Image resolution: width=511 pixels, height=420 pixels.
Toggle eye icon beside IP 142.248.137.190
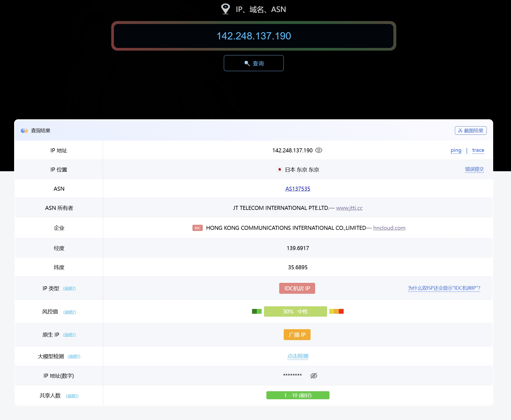319,150
